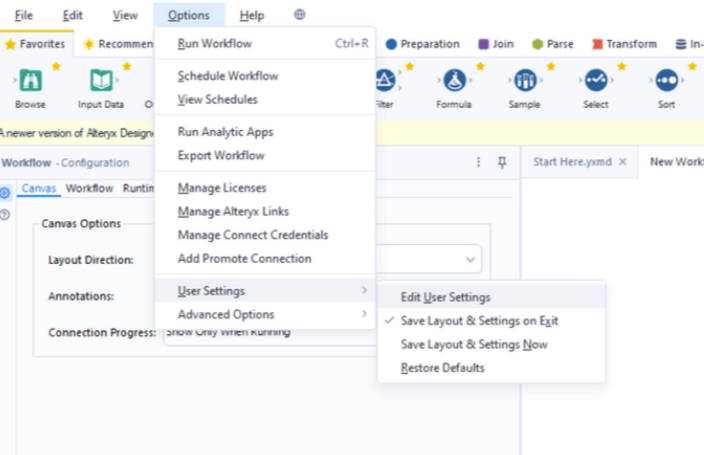Switch to the New Workflow tab
Screen dimensions: 704x455
coord(677,162)
